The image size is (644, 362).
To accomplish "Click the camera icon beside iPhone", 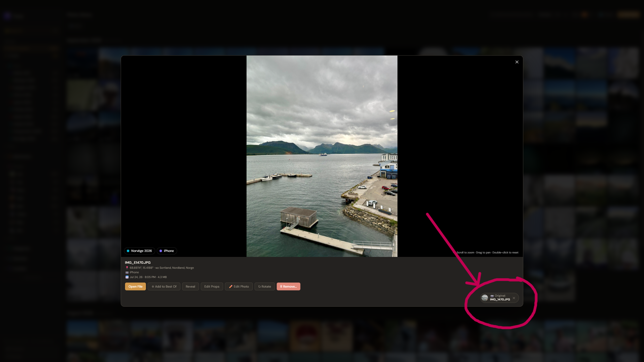I will [127, 273].
